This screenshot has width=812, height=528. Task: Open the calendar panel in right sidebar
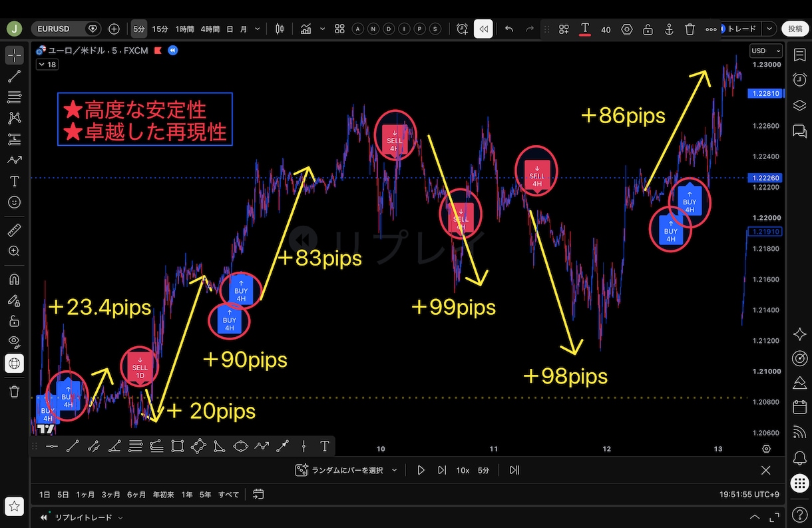click(x=799, y=407)
